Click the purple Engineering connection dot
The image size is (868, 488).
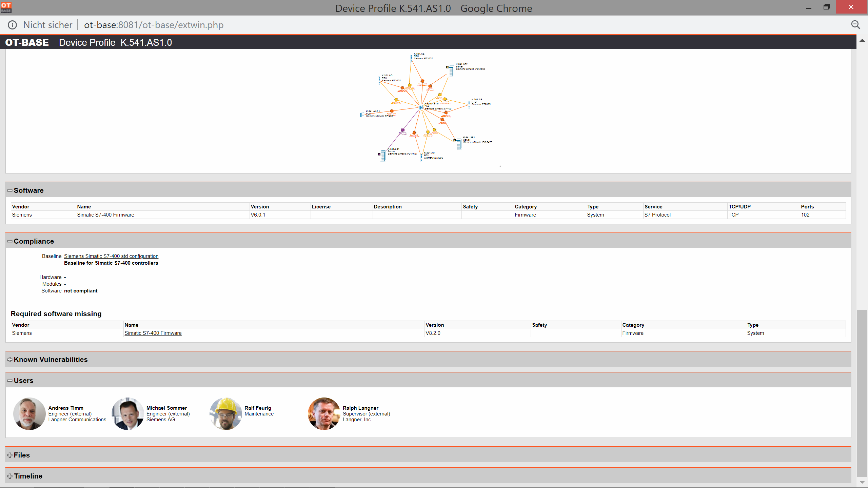(x=402, y=130)
